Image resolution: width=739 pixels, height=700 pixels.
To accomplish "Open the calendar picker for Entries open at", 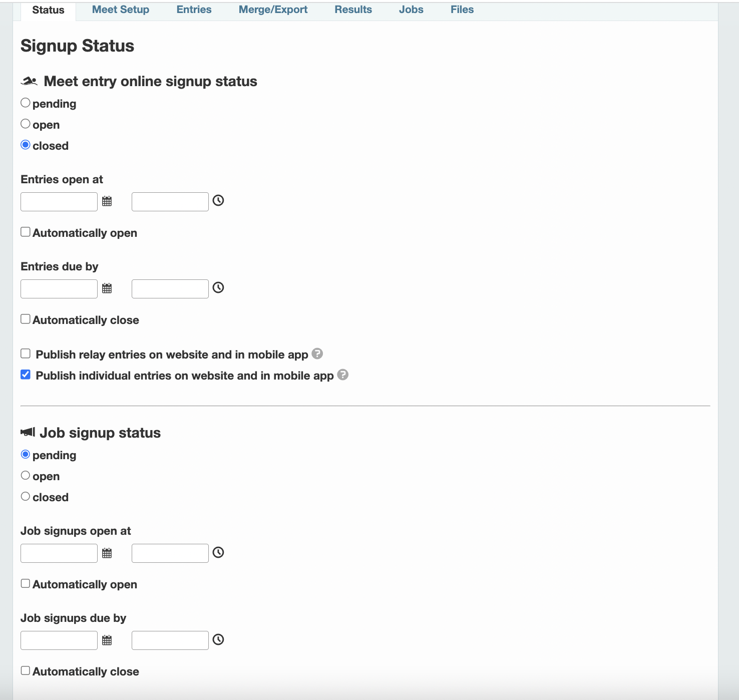I will click(x=107, y=201).
